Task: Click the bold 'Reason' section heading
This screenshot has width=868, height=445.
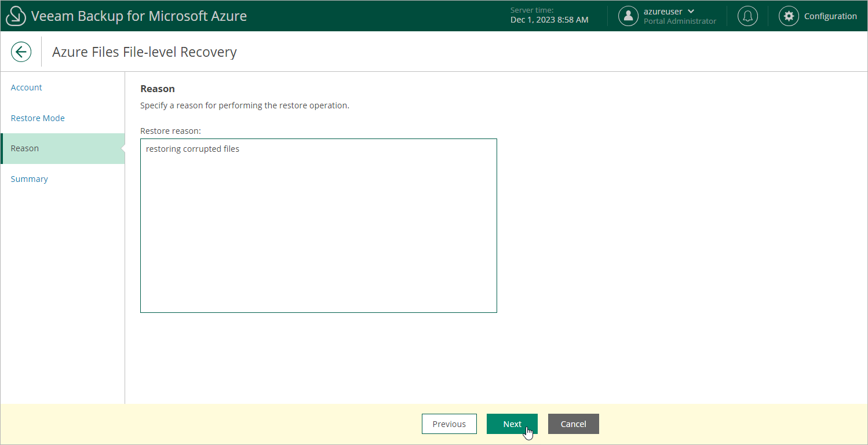Action: coord(158,89)
